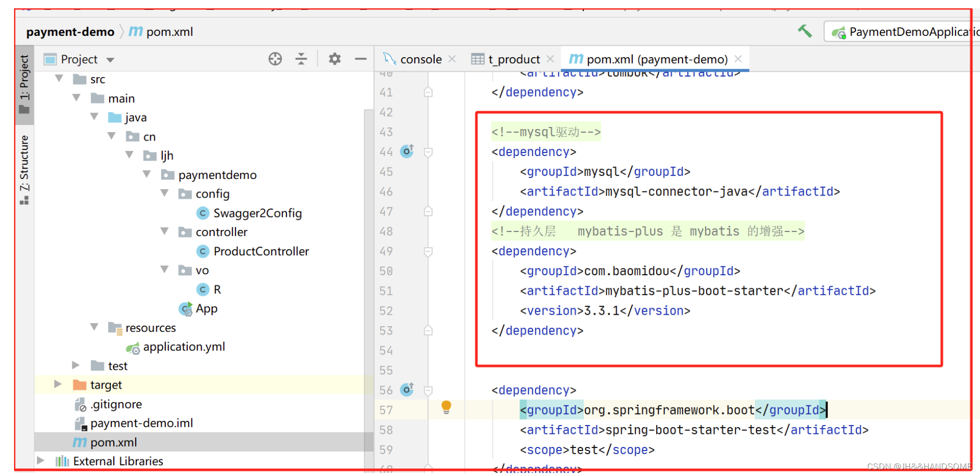Collapse the src folder

coord(59,79)
